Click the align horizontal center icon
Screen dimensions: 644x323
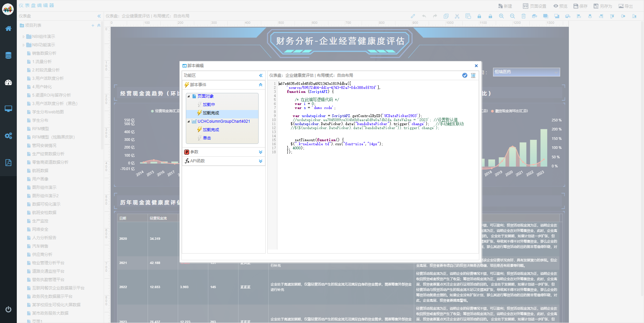point(590,16)
